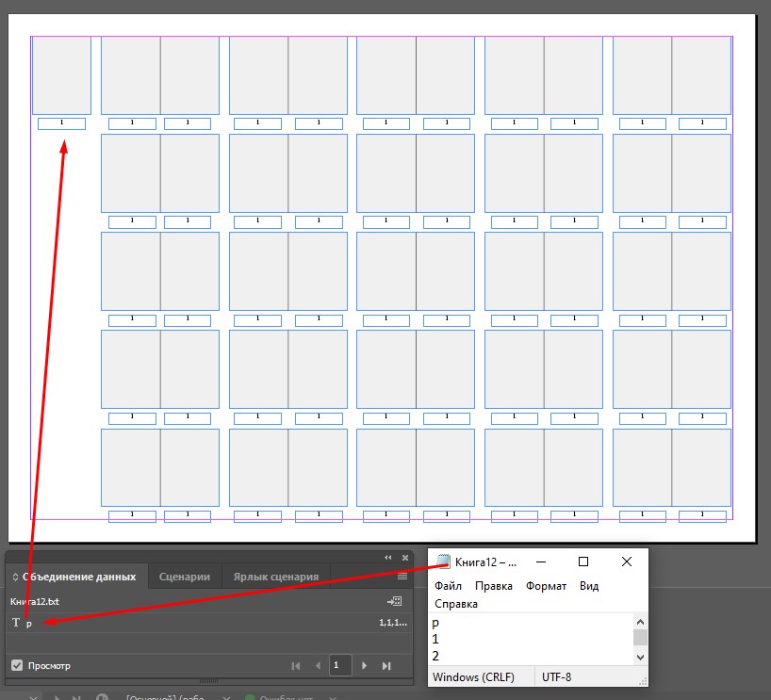Click the 1,1,1... field usage value
This screenshot has width=771, height=700.
(x=393, y=623)
